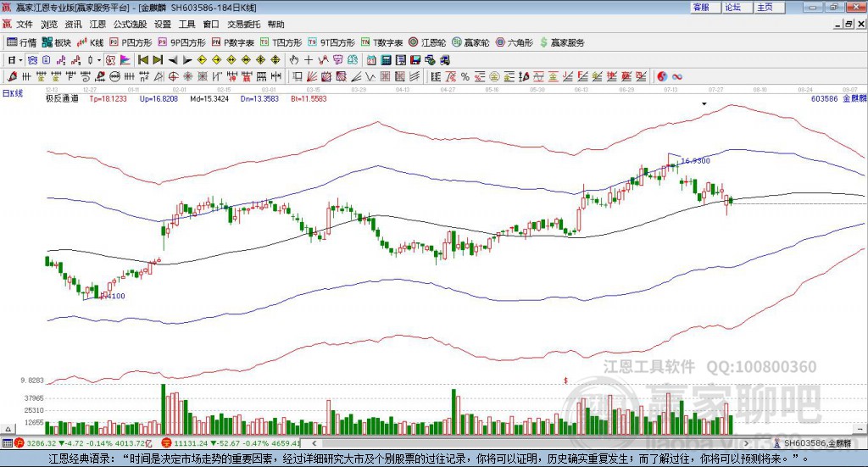Click the 16.9300 high price label
Image resolution: width=868 pixels, height=467 pixels.
pyautogui.click(x=695, y=161)
